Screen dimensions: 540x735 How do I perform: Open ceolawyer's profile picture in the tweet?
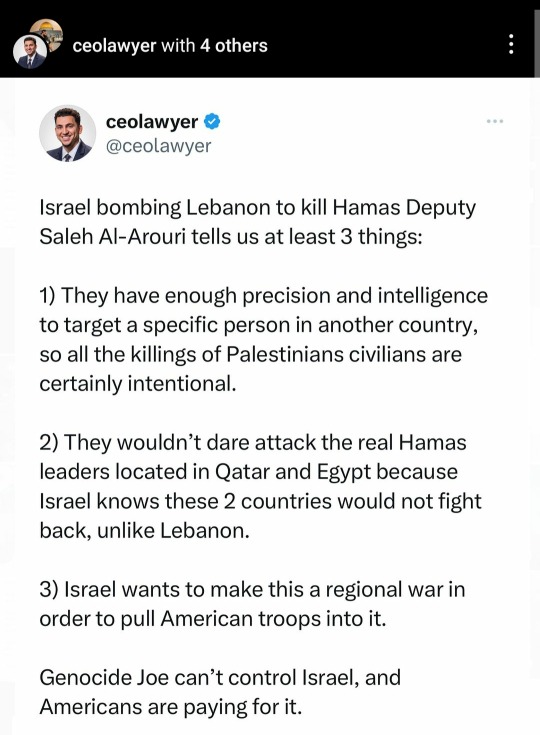(x=68, y=133)
